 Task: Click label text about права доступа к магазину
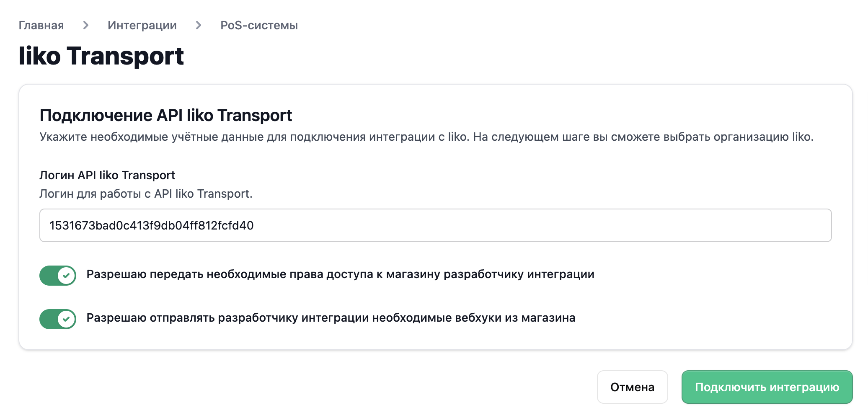click(340, 274)
